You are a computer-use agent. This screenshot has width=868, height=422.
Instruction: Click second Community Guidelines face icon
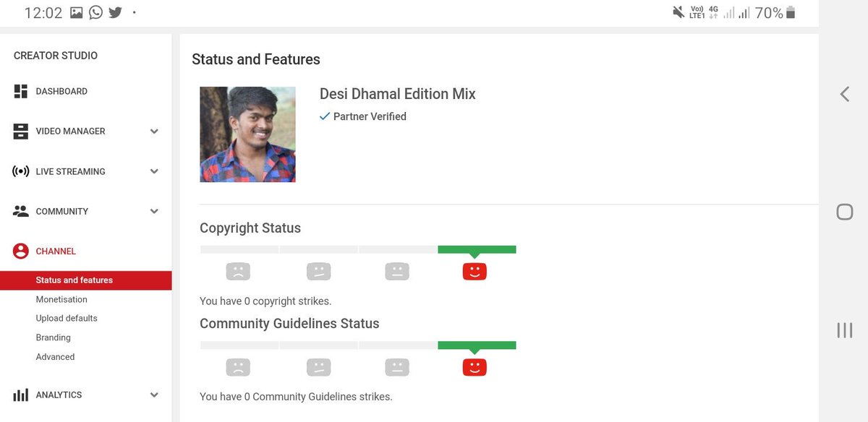pos(318,367)
